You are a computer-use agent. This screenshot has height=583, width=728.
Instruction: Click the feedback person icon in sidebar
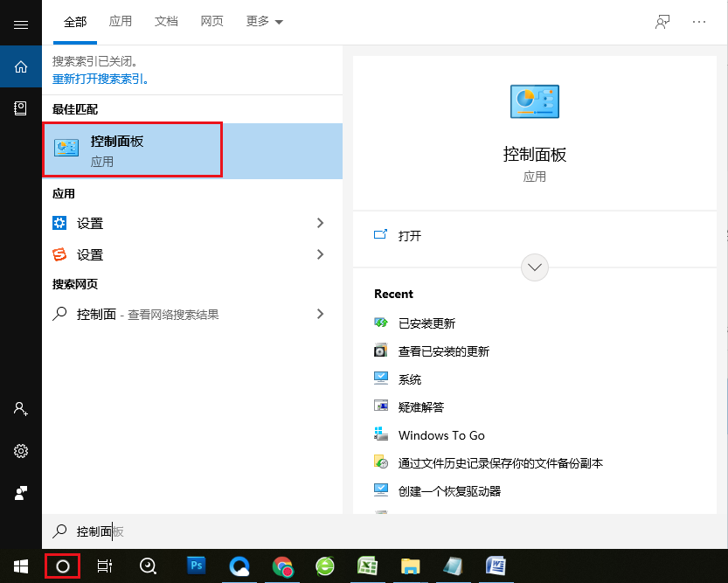pyautogui.click(x=20, y=493)
